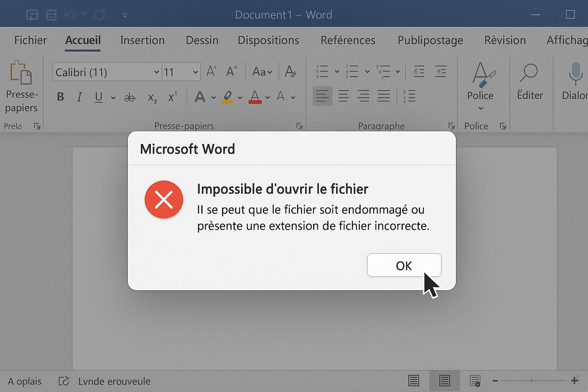Click the line spacing icon
The height and width of the screenshot is (392, 588).
click(409, 96)
